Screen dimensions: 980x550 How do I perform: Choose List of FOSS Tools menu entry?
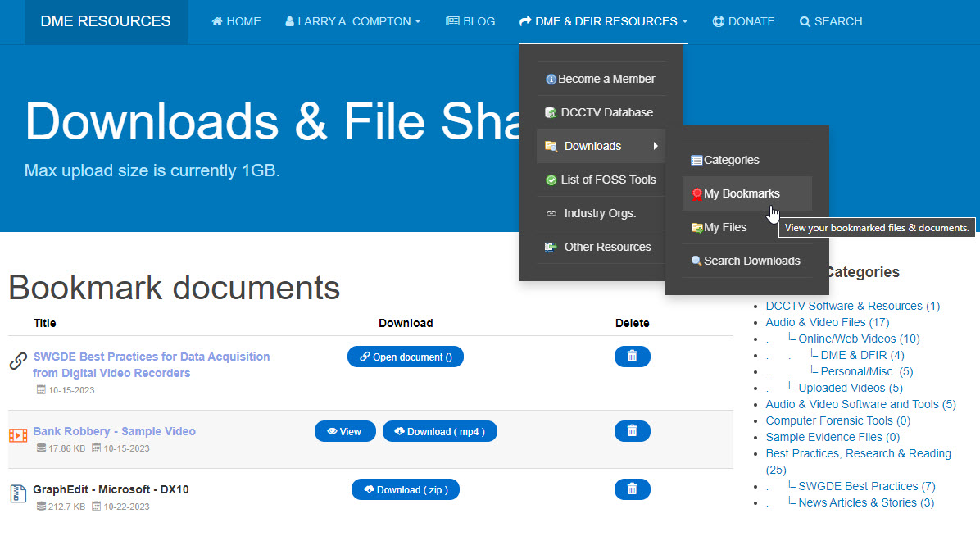(608, 180)
